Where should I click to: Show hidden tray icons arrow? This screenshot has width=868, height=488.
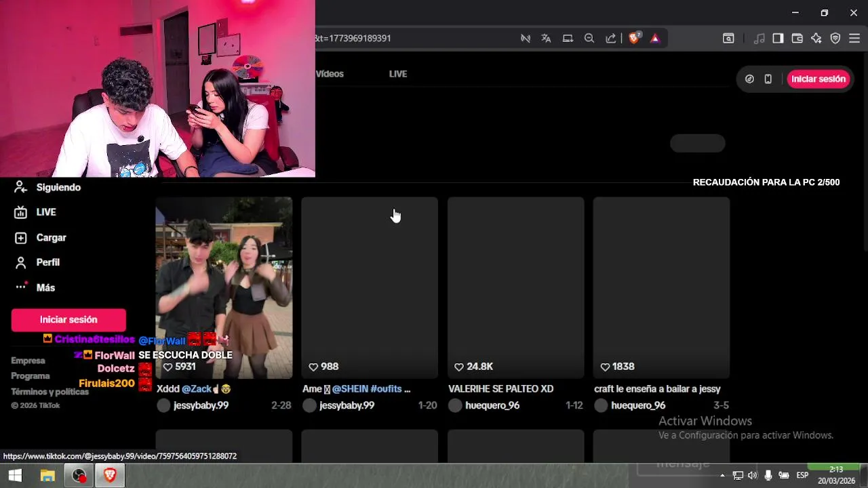[722, 476]
